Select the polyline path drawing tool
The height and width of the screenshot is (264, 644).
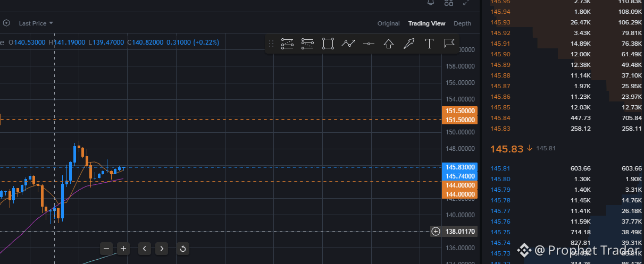[x=348, y=44]
